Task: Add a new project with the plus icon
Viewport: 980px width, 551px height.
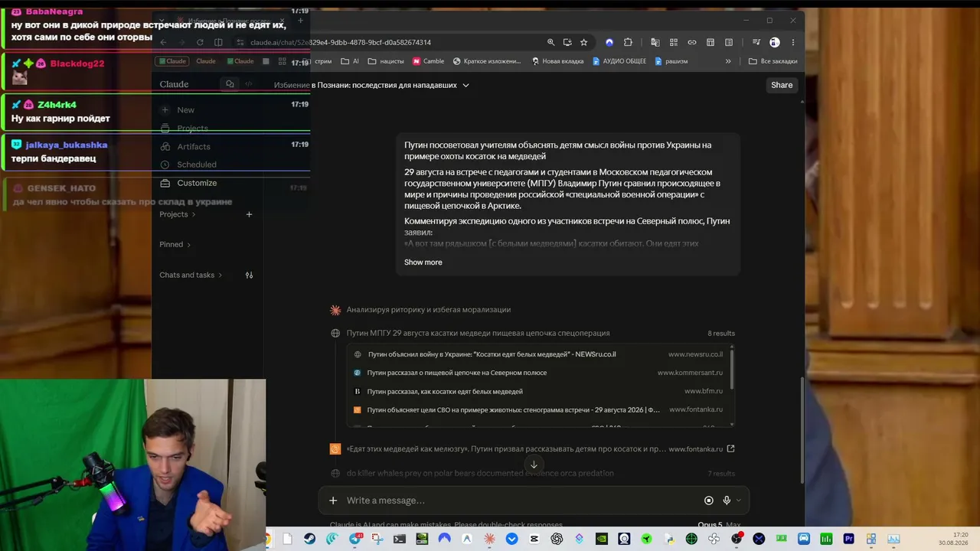Action: (249, 214)
